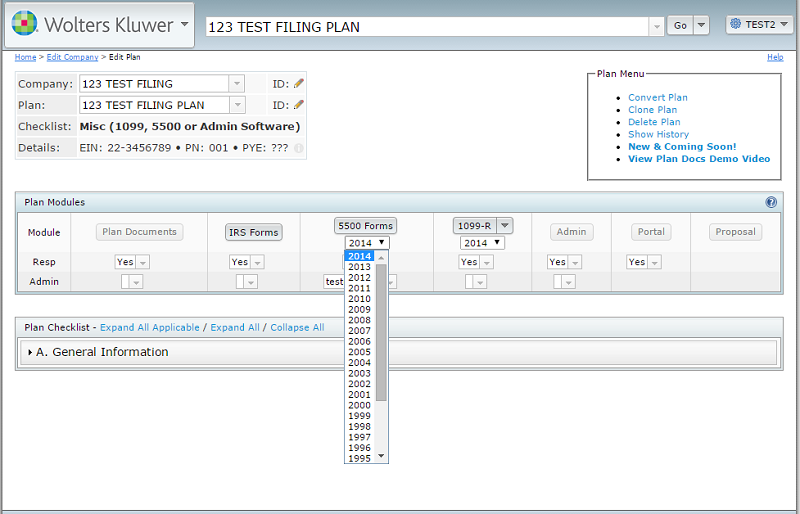Open the IRS Forms module button
Image resolution: width=800 pixels, height=514 pixels.
tap(254, 232)
